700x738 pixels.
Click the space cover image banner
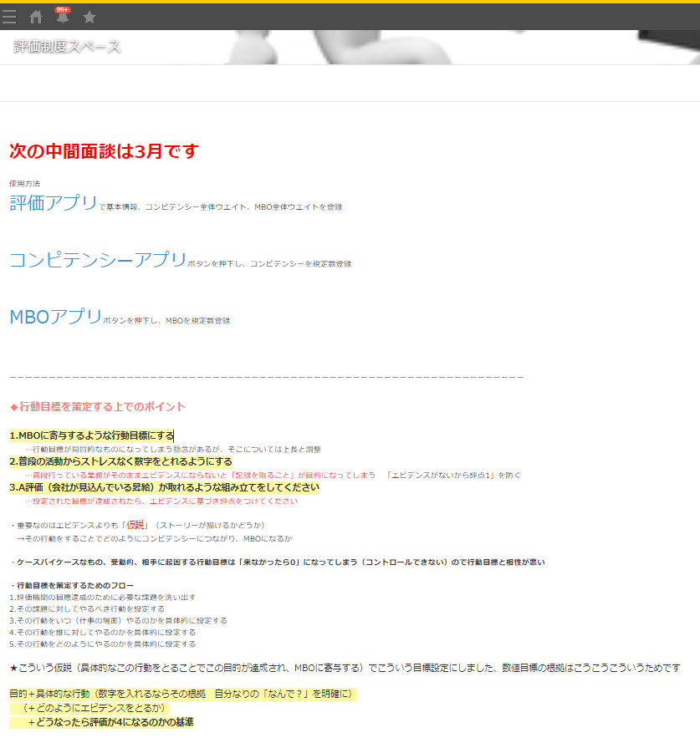[418, 48]
